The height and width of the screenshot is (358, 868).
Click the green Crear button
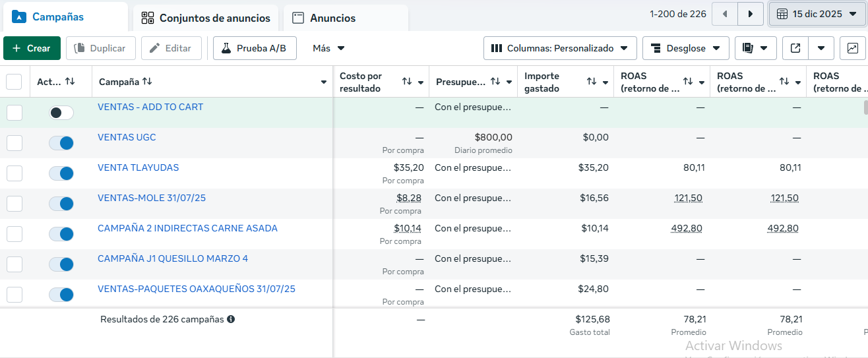tap(32, 48)
